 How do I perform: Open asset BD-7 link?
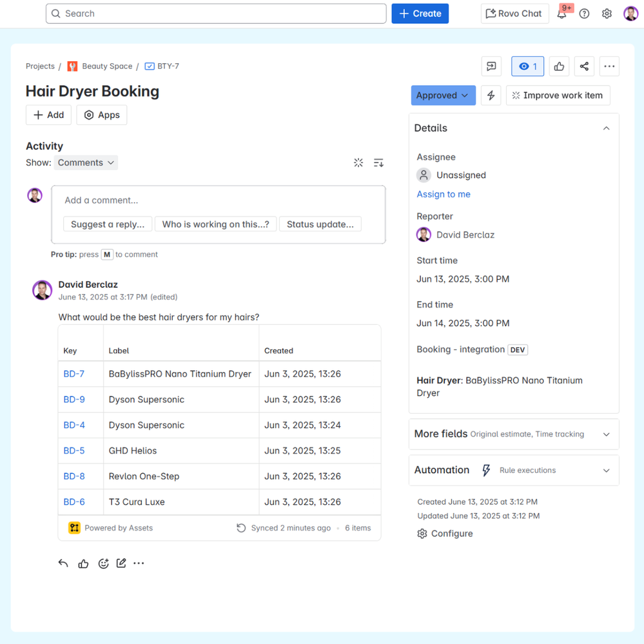coord(74,374)
